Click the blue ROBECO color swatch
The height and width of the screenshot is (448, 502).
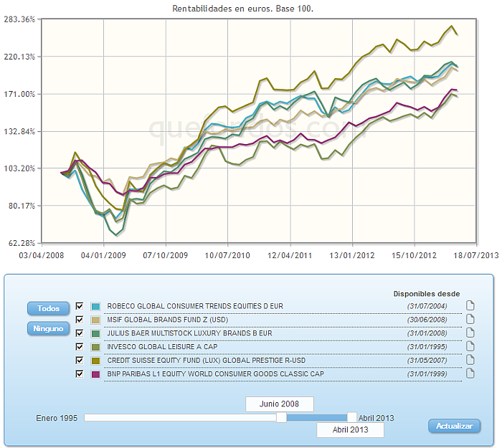point(95,307)
